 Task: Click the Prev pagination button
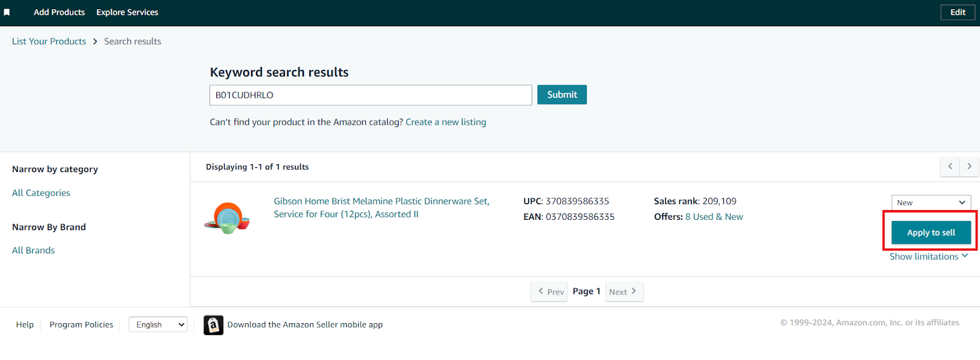550,292
